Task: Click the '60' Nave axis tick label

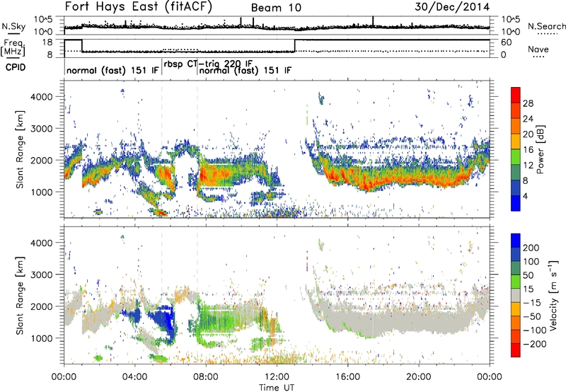Action: pyautogui.click(x=507, y=42)
